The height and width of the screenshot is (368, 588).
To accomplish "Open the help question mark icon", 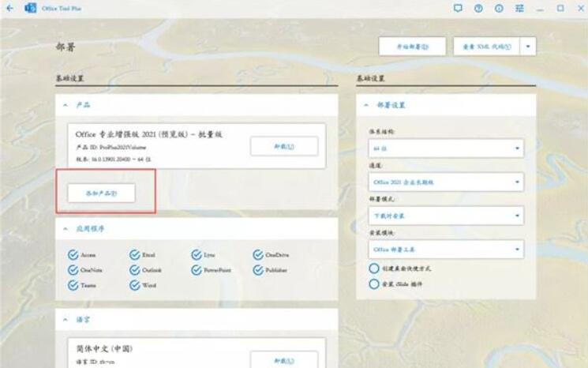I will (478, 8).
